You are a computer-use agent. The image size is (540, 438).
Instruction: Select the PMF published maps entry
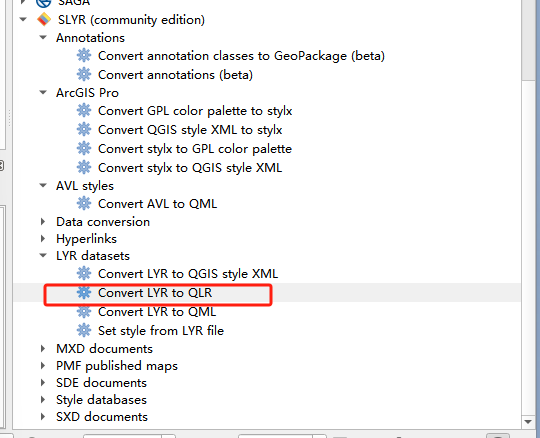pos(117,366)
